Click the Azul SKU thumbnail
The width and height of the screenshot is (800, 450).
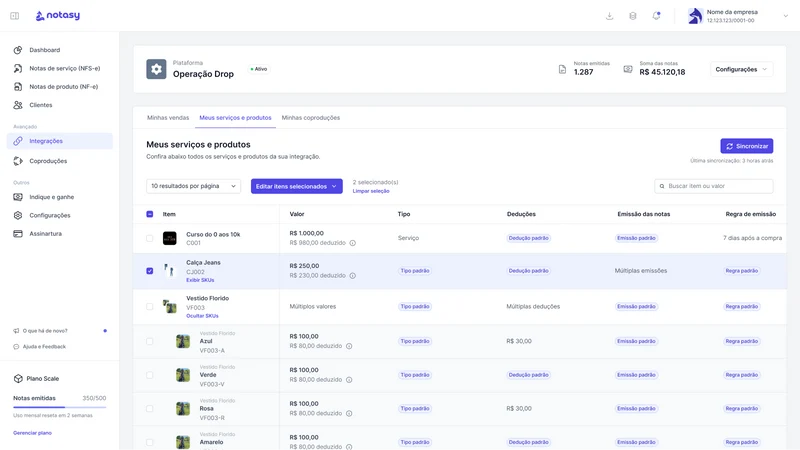[183, 341]
